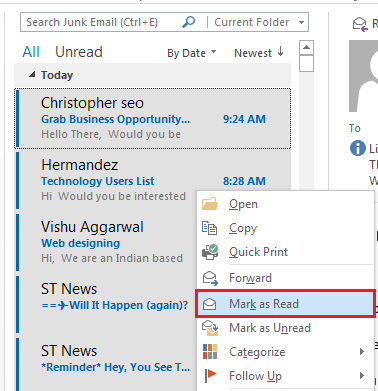This screenshot has width=378, height=391.
Task: Select ST News '*Reminder* Hey, You See' email
Action: tap(106, 364)
